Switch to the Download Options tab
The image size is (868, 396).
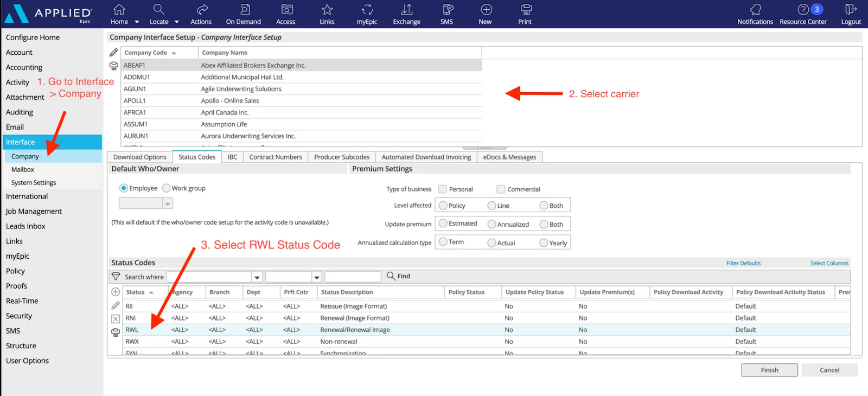pyautogui.click(x=140, y=157)
